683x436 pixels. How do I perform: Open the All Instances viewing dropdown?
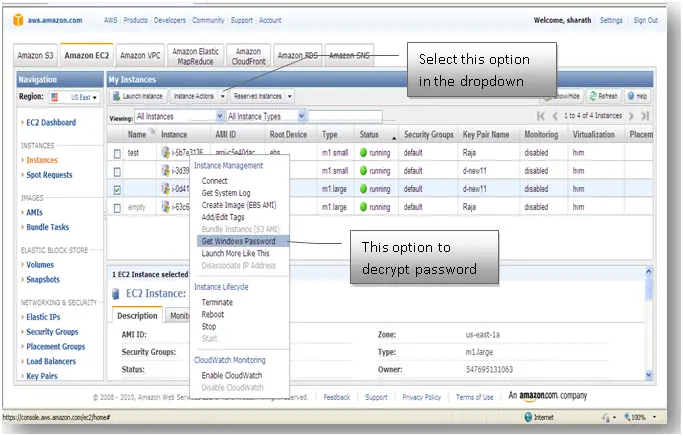[179, 116]
